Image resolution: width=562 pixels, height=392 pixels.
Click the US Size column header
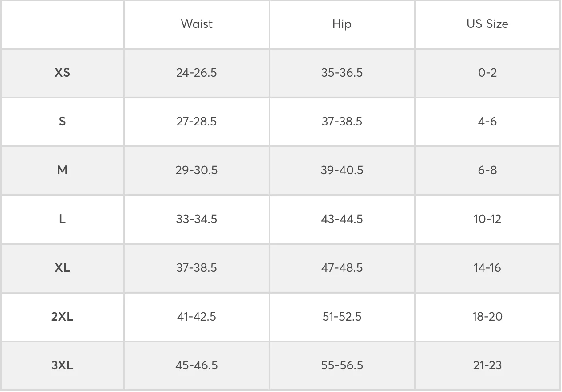(x=487, y=24)
